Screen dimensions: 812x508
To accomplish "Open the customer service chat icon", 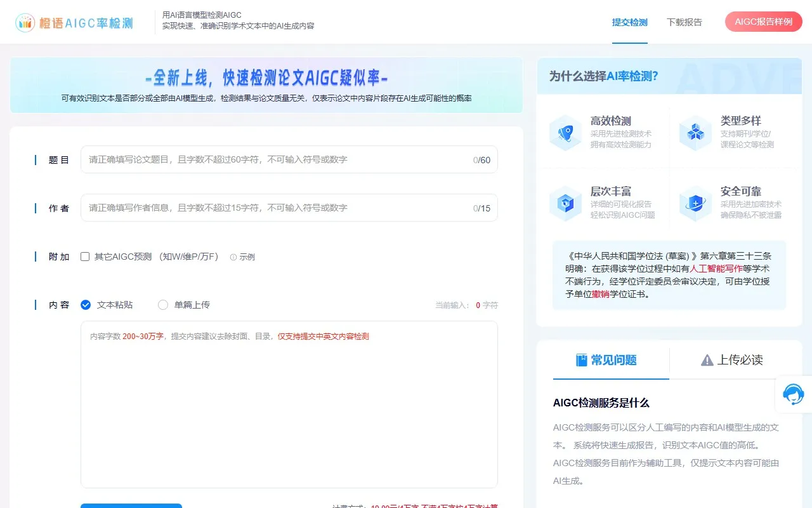I will click(794, 394).
